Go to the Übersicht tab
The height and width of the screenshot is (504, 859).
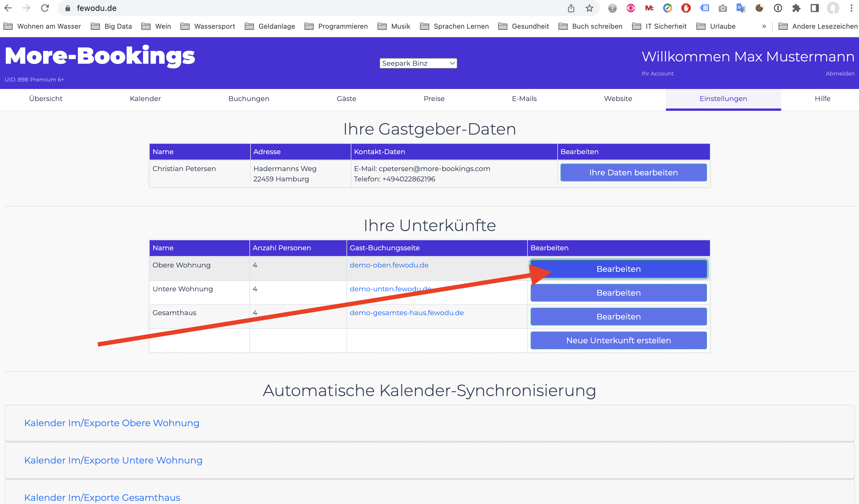click(46, 99)
